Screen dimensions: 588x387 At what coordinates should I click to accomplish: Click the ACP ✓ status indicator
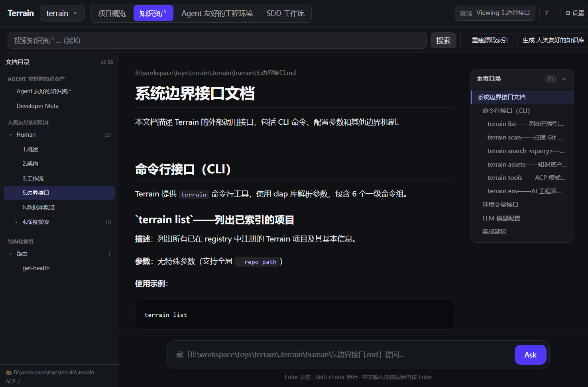(x=13, y=381)
